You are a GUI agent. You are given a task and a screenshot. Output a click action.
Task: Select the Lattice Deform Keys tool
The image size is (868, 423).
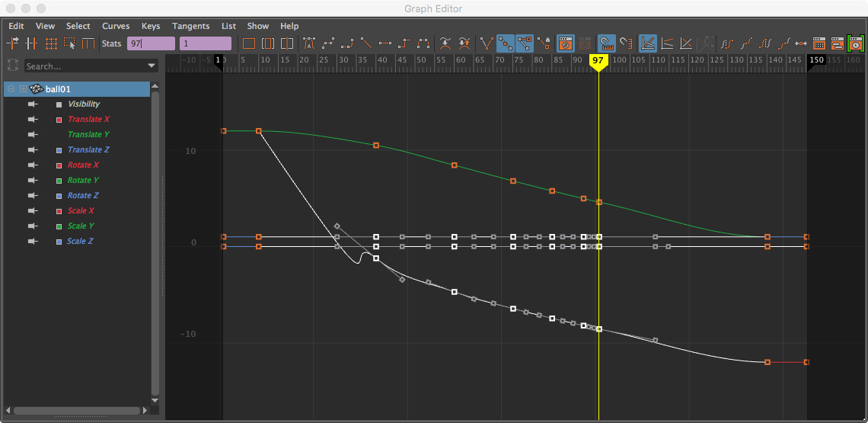51,43
